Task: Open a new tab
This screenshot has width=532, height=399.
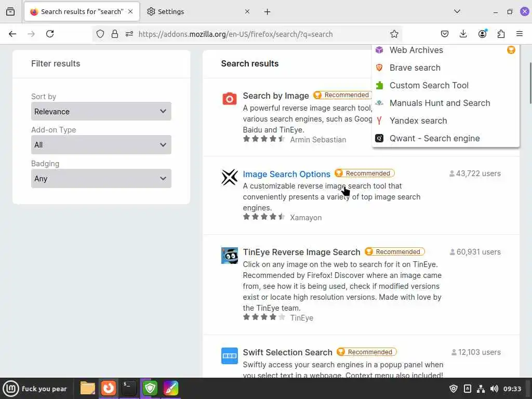Action: tap(268, 12)
